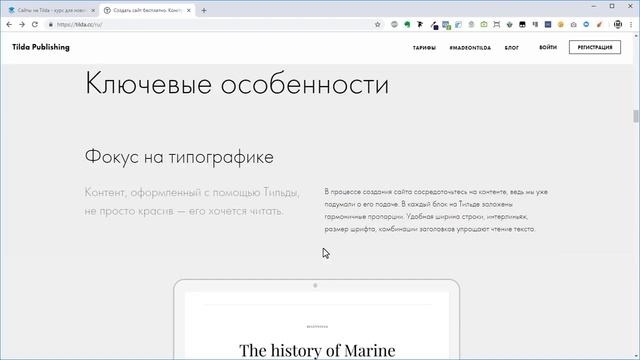Click the ВОЙТИ login link

pyautogui.click(x=548, y=47)
